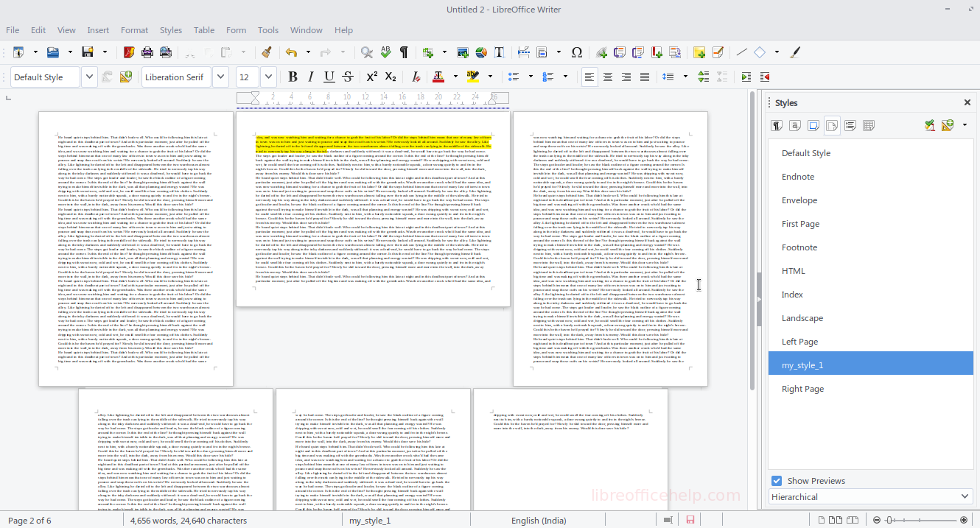Select the Line drawing tool
Image resolution: width=980 pixels, height=528 pixels.
click(742, 52)
